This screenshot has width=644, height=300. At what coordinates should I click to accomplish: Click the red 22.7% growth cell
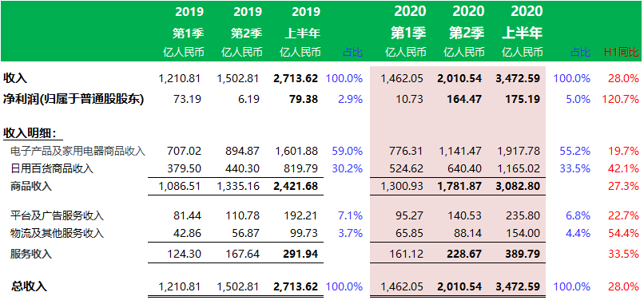[x=624, y=215]
